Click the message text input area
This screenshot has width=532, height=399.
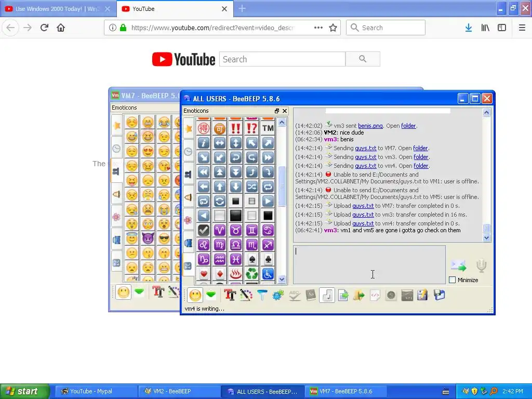[x=369, y=264]
